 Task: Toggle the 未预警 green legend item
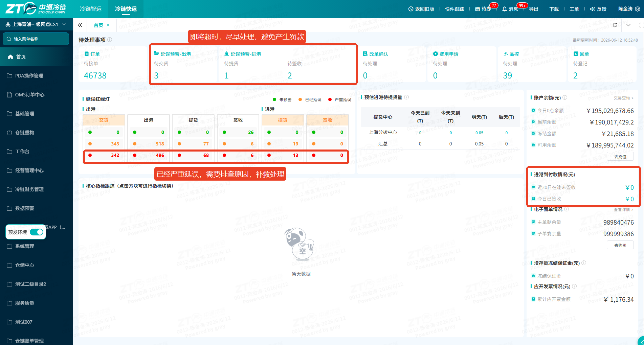pos(282,99)
